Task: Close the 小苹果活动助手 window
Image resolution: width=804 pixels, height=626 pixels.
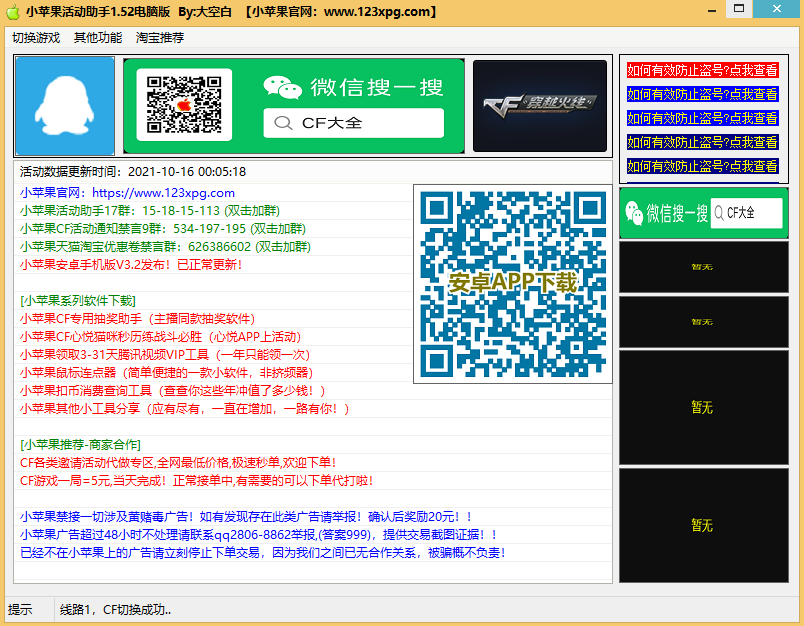Action: tap(777, 9)
